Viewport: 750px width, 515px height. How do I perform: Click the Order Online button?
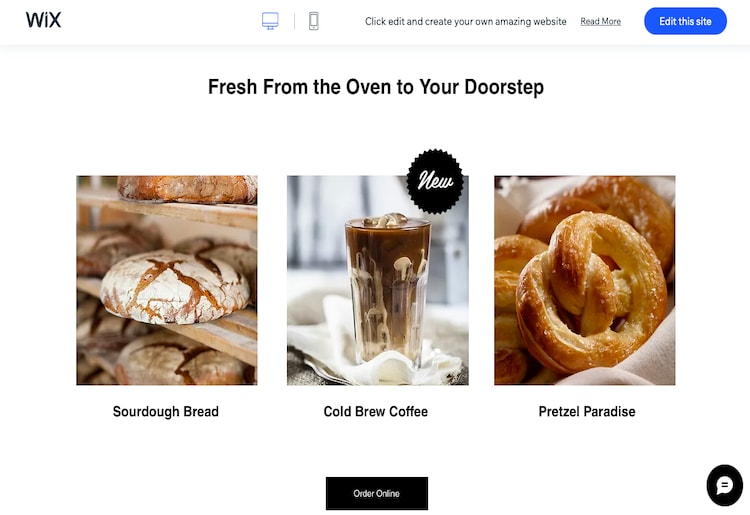pos(377,493)
